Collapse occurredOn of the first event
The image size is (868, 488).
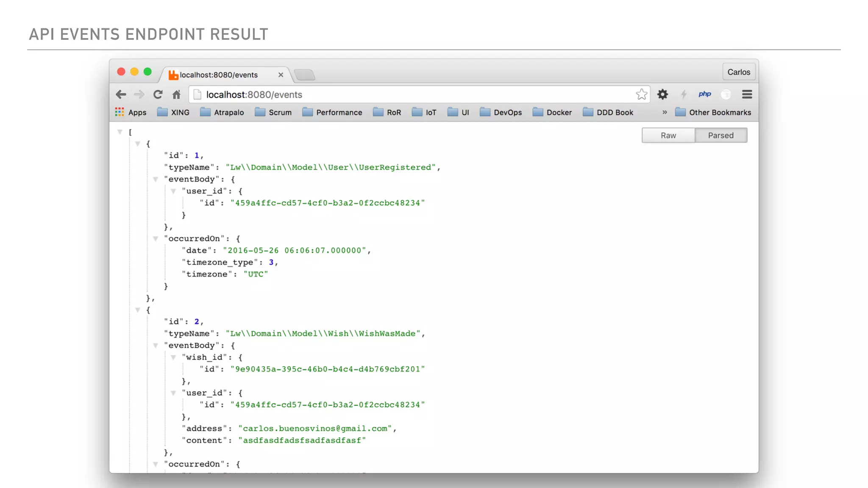tap(156, 238)
